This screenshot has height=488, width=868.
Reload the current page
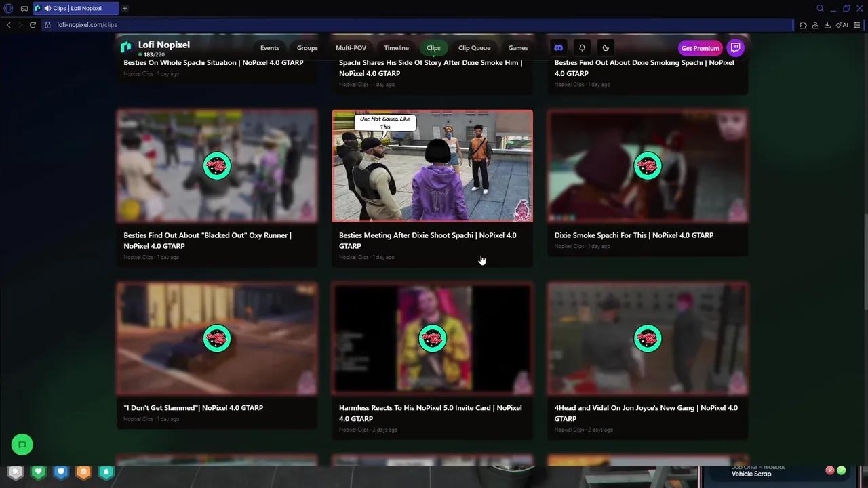pos(33,25)
